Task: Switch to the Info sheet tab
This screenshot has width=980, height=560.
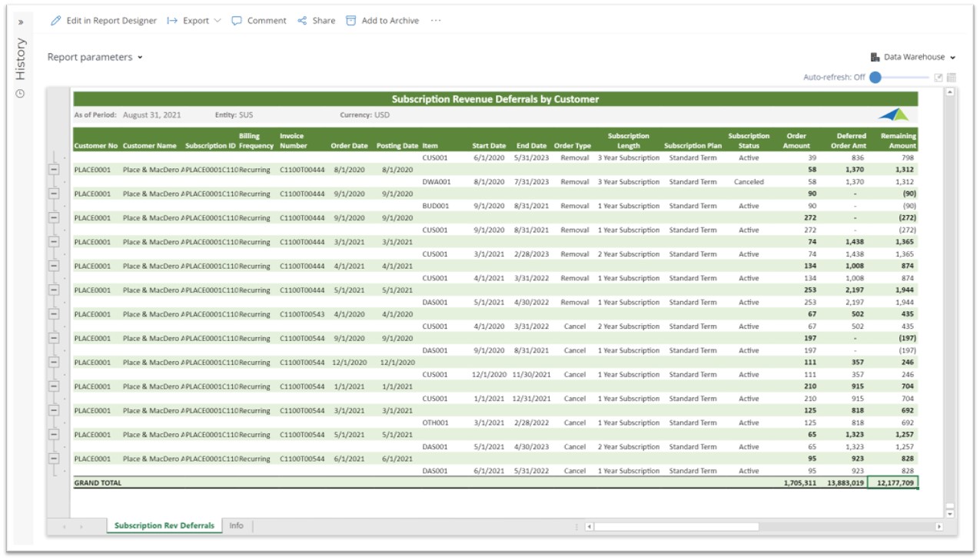Action: 236,526
